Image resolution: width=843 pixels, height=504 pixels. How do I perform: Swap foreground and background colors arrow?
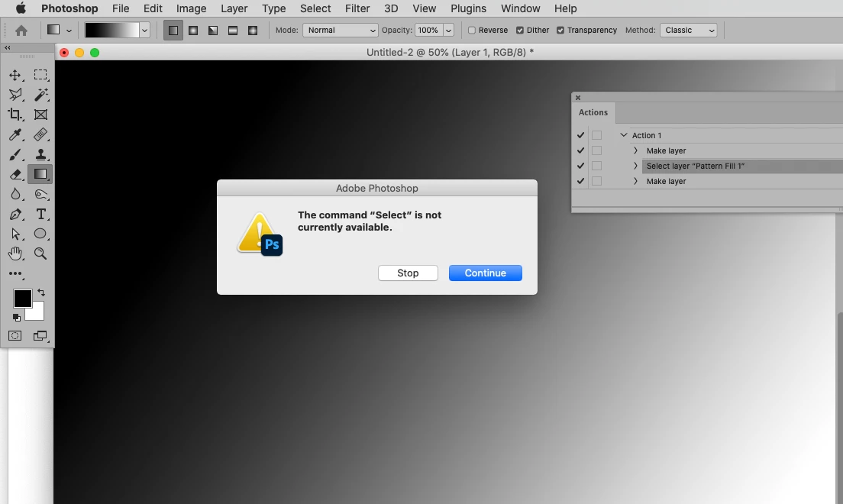click(x=41, y=292)
